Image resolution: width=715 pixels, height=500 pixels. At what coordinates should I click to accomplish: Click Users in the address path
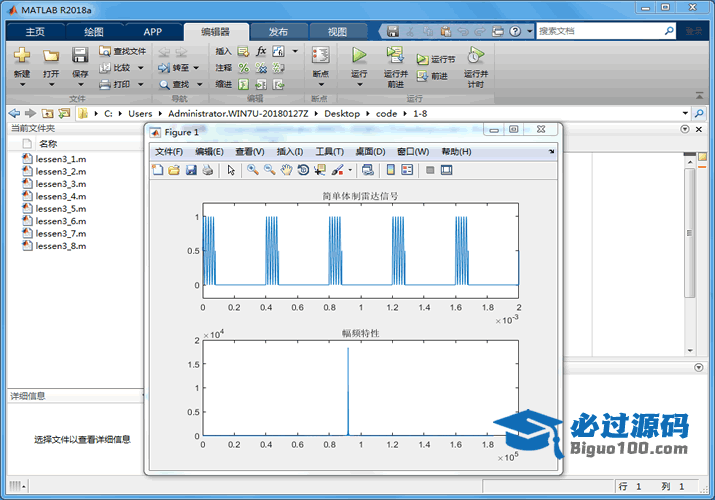pyautogui.click(x=140, y=114)
